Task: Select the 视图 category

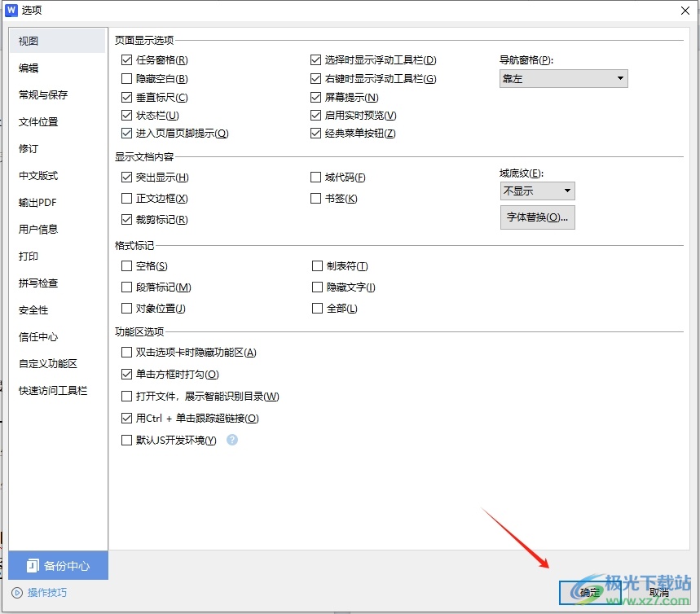Action: [x=57, y=41]
